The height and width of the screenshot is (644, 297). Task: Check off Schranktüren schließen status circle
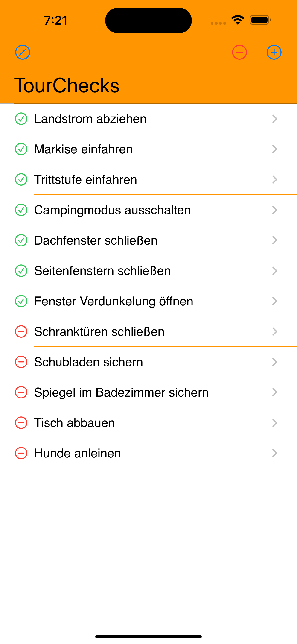click(x=21, y=331)
